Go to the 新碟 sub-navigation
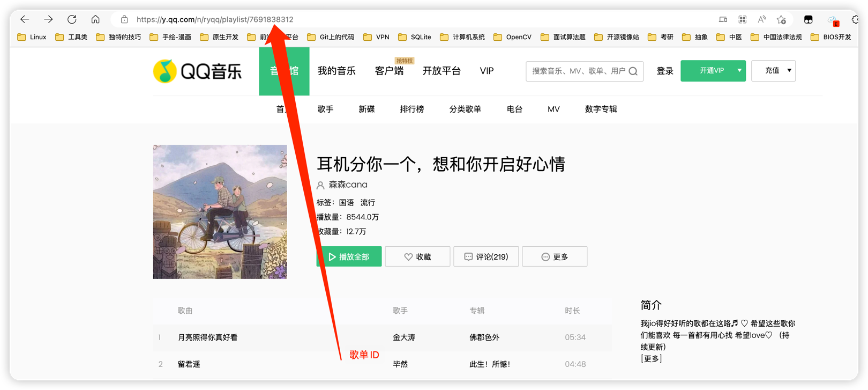The width and height of the screenshot is (868, 390). tap(366, 109)
